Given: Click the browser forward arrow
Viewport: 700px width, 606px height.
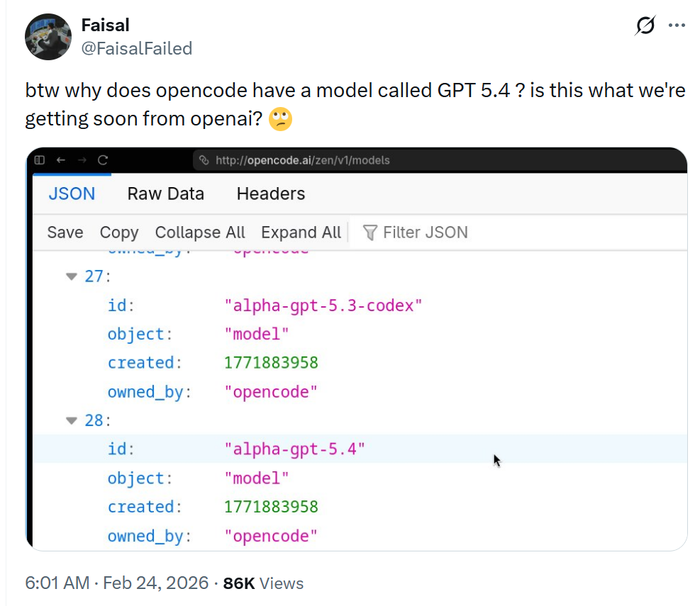Looking at the screenshot, I should pyautogui.click(x=82, y=160).
